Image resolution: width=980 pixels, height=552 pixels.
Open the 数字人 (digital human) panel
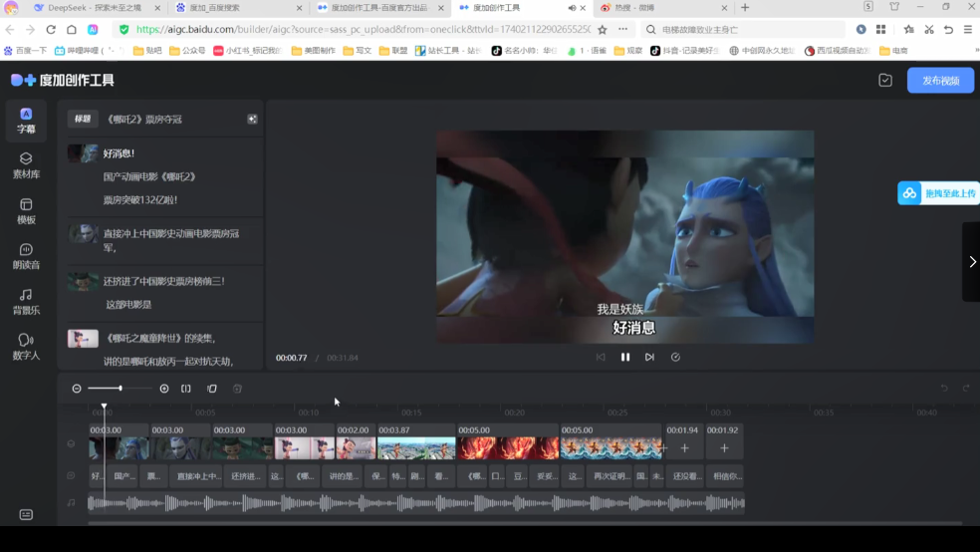point(26,346)
